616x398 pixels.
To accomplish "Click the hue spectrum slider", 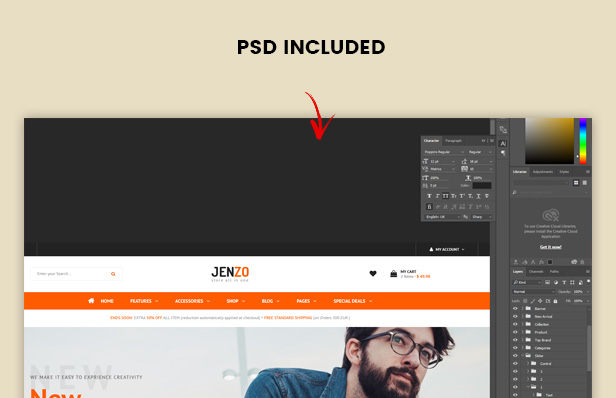I will 583,141.
